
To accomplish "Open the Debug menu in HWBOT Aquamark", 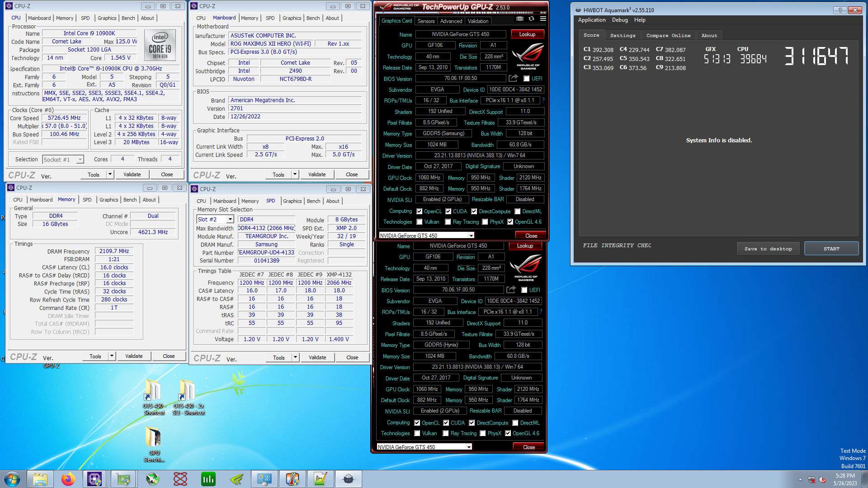I will 620,20.
